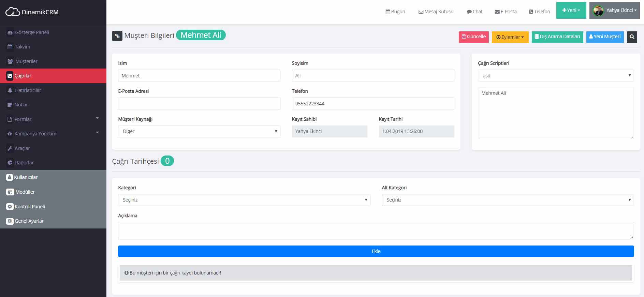Open Müşteriler in the sidebar
Viewport: 644px width, 297px height.
point(53,61)
